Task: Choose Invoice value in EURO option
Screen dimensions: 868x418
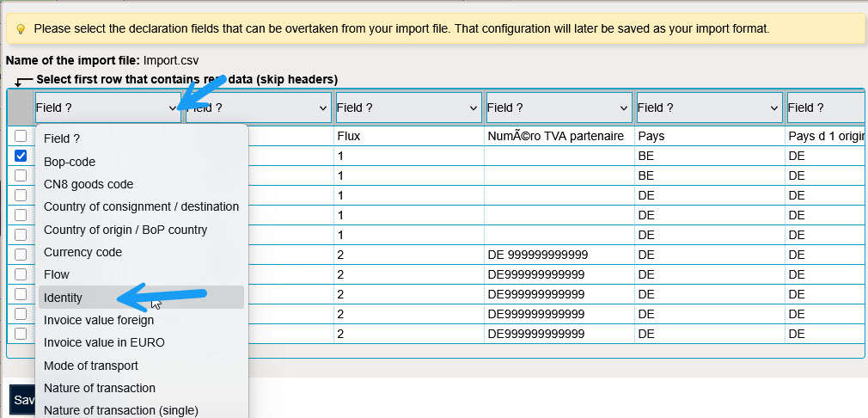Action: [x=104, y=342]
